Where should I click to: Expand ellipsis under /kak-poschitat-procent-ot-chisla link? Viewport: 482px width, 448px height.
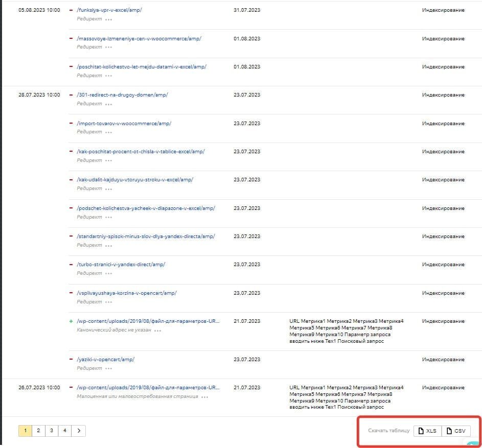(108, 161)
